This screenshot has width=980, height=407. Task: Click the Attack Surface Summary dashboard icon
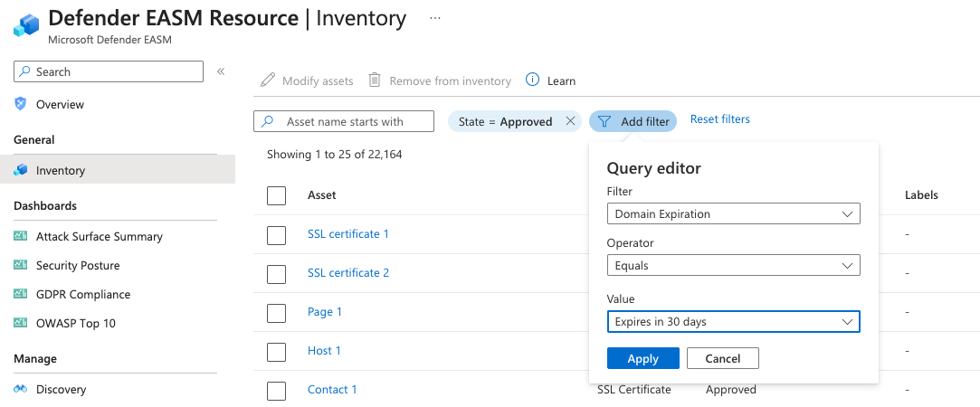(21, 236)
